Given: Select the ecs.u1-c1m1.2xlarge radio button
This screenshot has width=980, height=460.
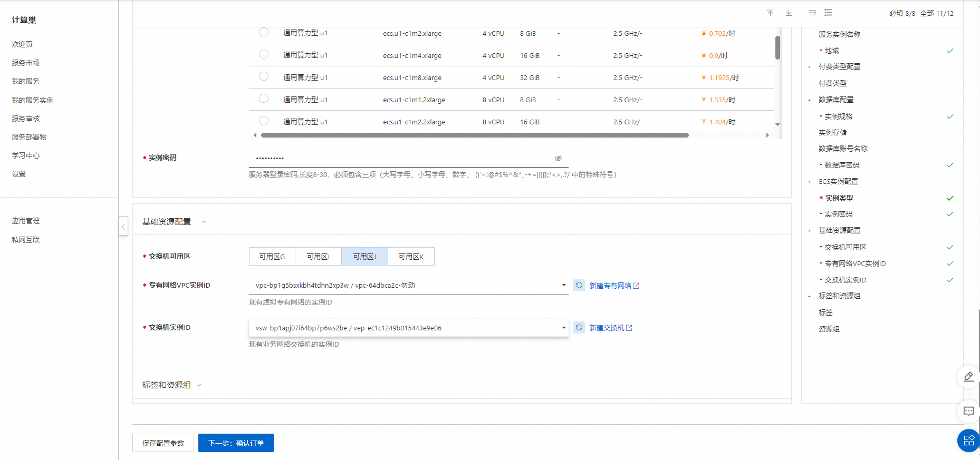Looking at the screenshot, I should point(264,99).
